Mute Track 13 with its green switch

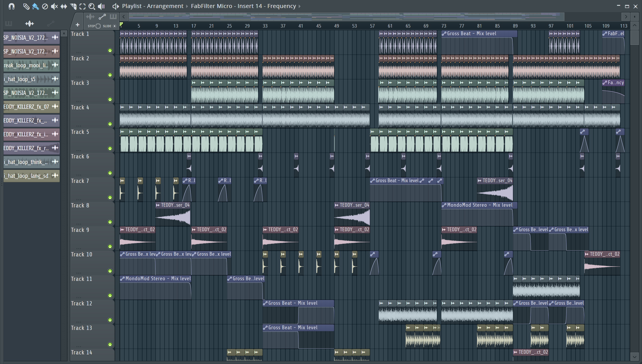(110, 344)
